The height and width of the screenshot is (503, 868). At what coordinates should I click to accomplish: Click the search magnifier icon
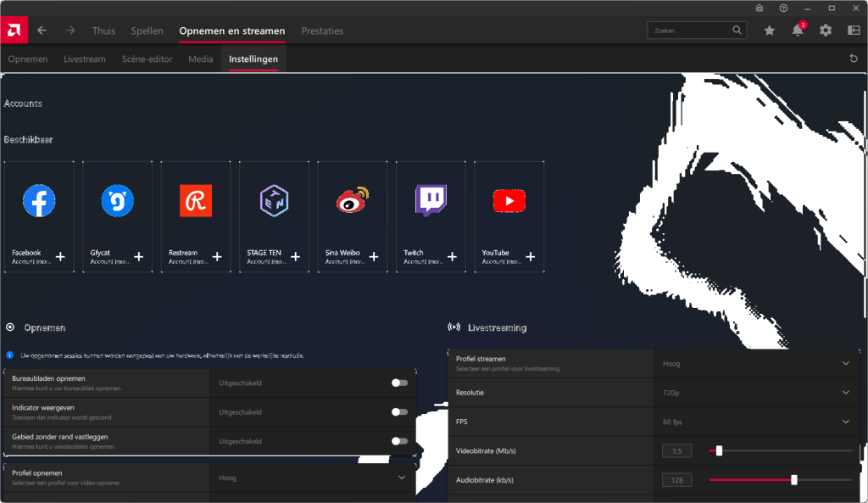(x=737, y=30)
